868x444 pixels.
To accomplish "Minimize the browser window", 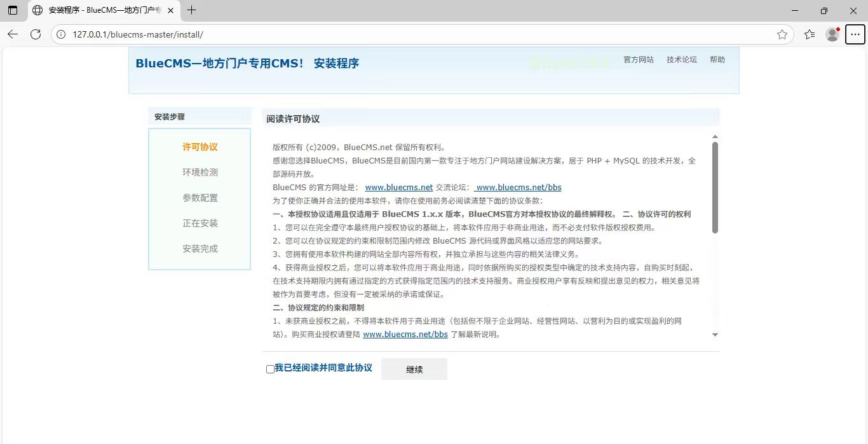I will [795, 10].
